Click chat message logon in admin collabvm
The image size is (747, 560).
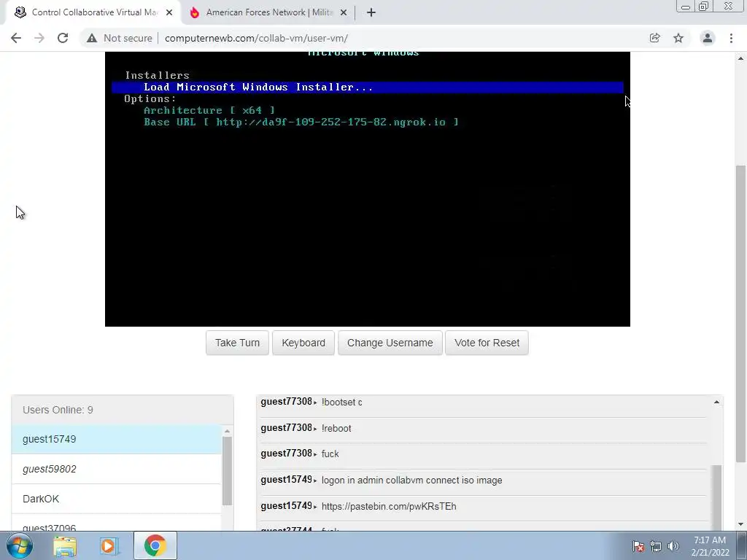(411, 481)
